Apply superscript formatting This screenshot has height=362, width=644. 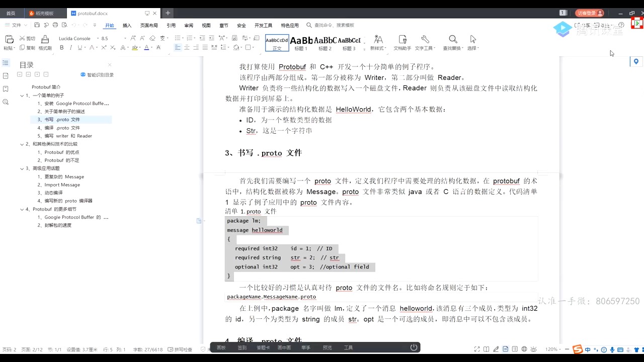(104, 48)
